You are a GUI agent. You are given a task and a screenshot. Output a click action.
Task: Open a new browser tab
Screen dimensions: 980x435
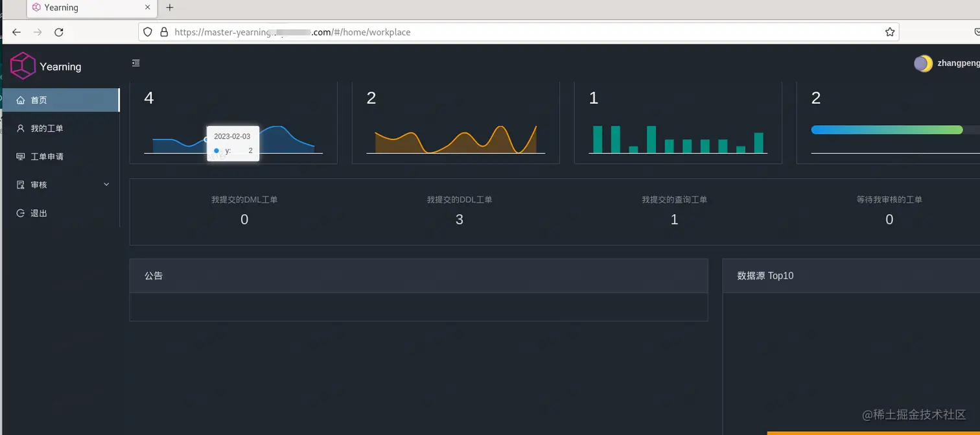pos(170,8)
